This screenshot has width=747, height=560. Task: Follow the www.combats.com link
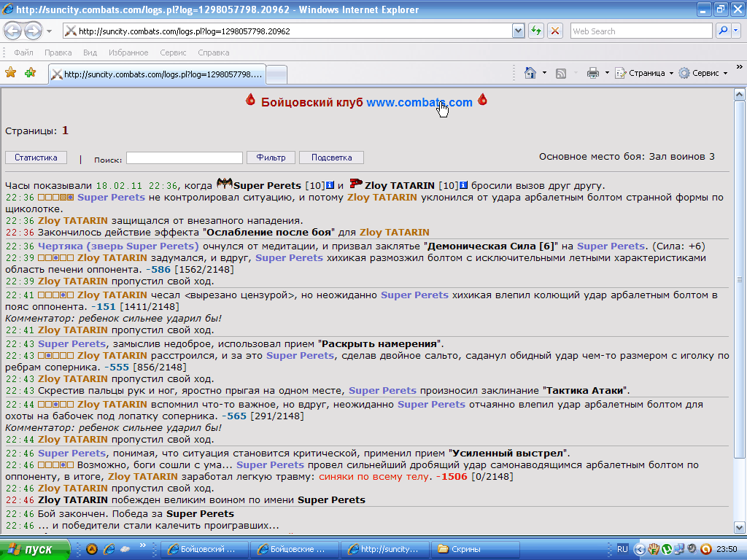419,102
